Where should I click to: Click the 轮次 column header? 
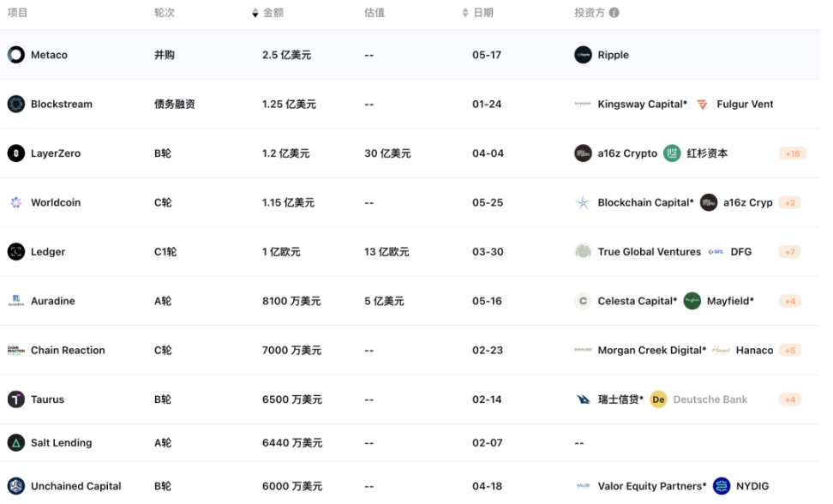click(164, 13)
